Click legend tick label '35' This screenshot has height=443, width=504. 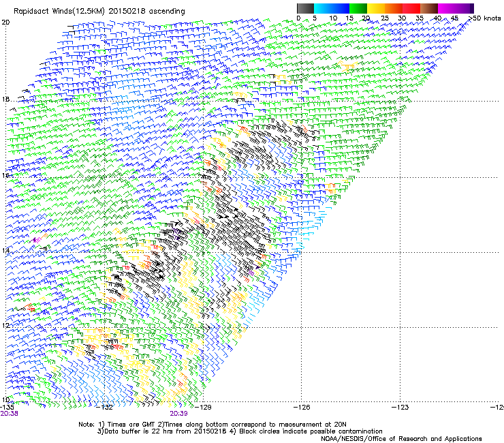pos(420,18)
